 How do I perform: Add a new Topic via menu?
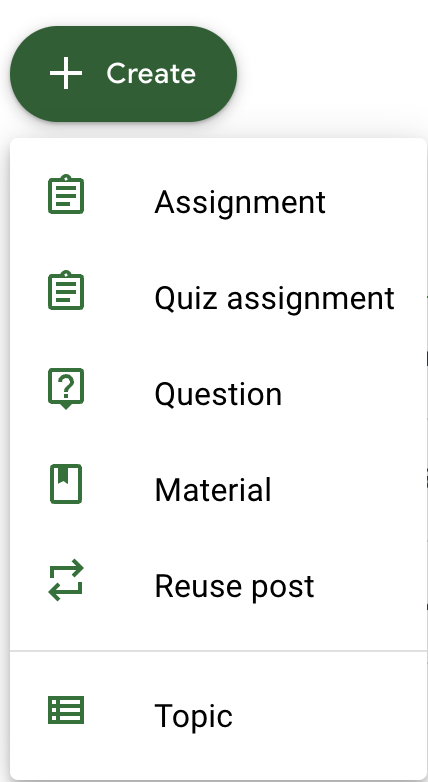pos(218,716)
